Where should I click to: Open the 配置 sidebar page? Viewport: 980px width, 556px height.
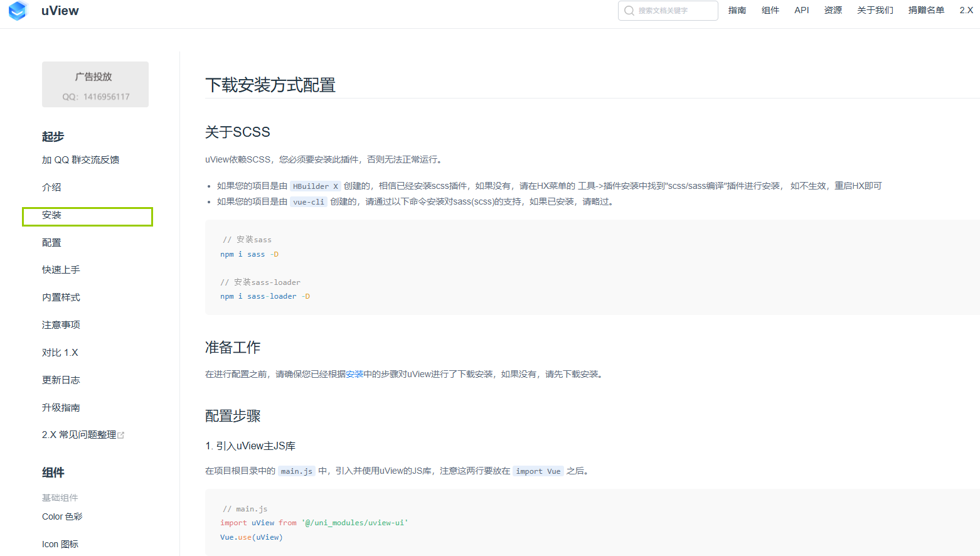(x=51, y=242)
